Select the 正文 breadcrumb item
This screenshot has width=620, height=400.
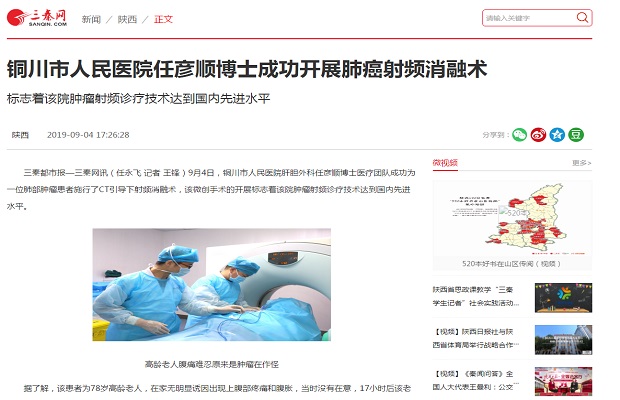point(163,19)
